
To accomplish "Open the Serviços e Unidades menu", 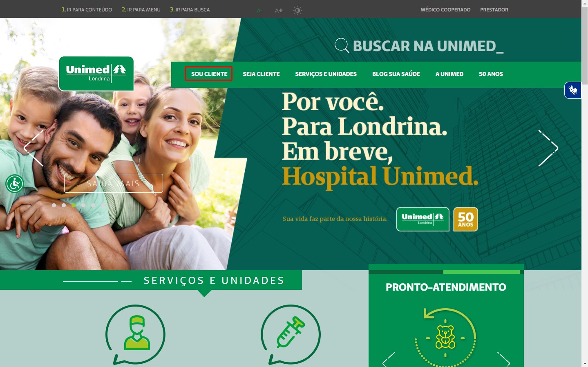I will click(326, 74).
